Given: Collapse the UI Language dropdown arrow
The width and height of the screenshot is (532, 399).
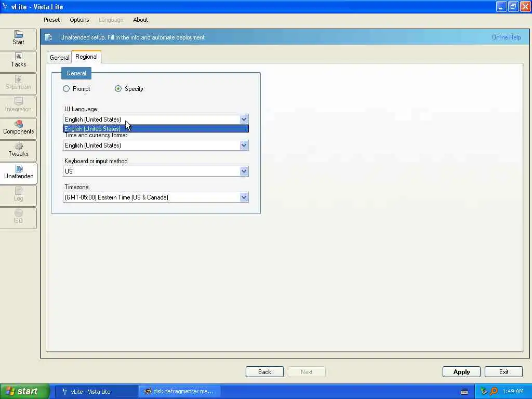Looking at the screenshot, I should [244, 119].
